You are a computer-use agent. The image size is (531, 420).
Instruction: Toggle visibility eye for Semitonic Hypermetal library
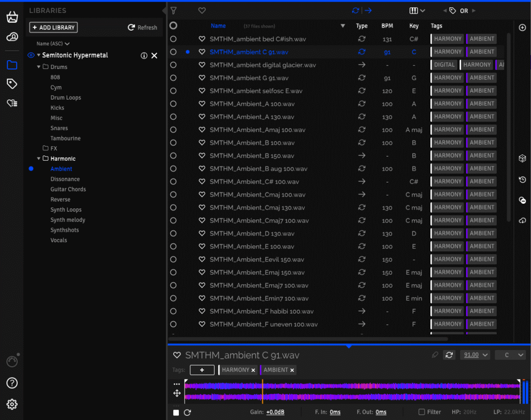coord(31,55)
